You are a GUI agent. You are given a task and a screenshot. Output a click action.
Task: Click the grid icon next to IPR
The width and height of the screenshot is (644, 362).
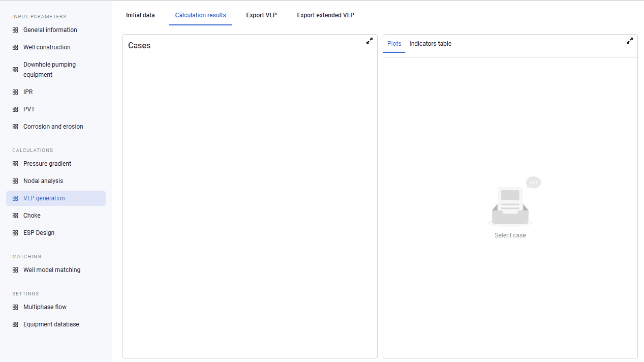click(x=15, y=92)
